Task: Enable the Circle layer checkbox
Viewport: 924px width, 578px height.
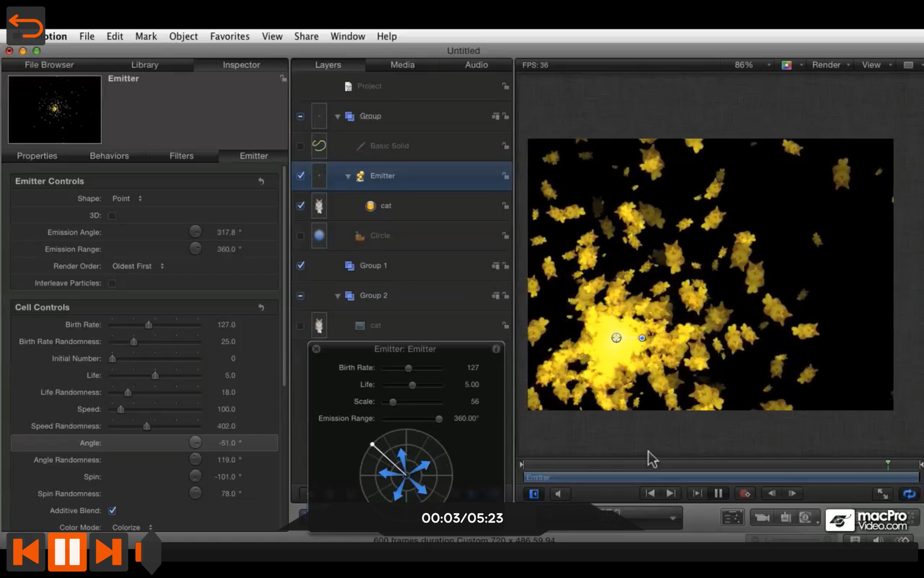Action: [301, 236]
